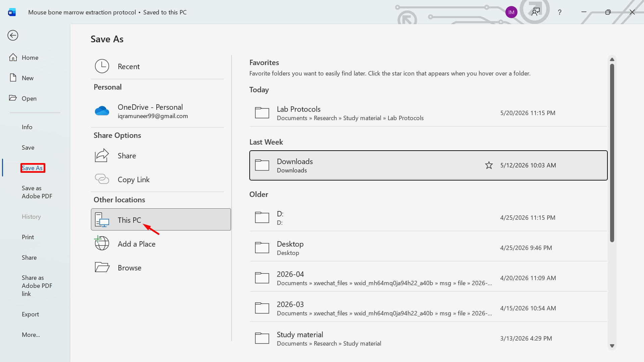Click the Lab Protocols folder icon
This screenshot has width=644, height=362.
(x=262, y=113)
